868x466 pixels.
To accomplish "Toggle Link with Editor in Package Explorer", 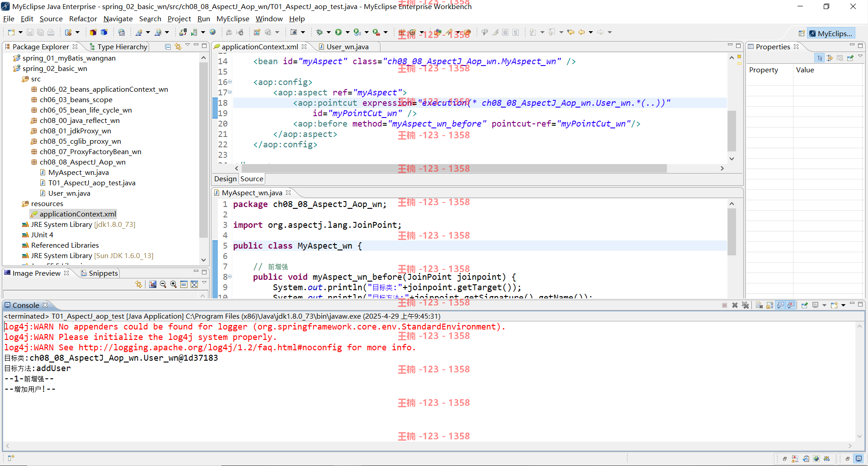I will point(178,47).
